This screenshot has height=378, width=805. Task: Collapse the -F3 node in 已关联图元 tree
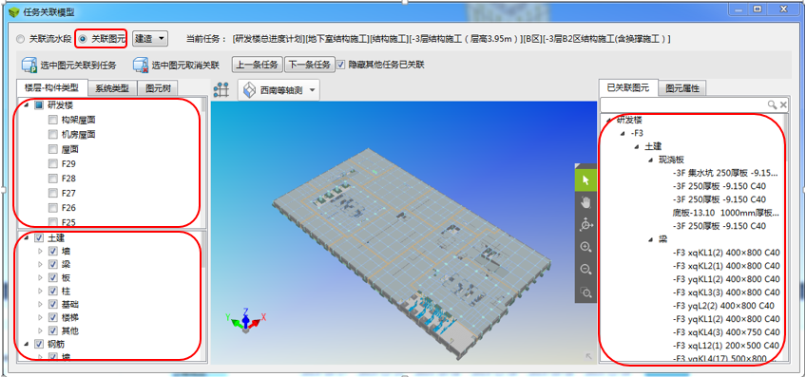[x=623, y=133]
